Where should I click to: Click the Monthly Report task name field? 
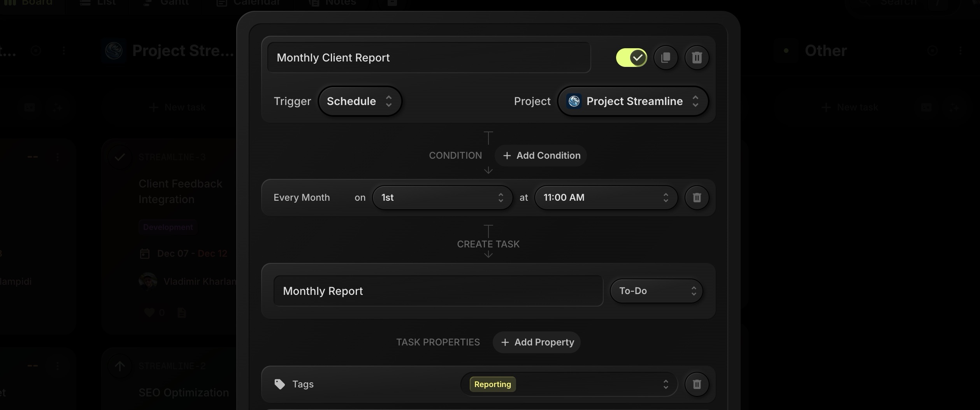437,291
